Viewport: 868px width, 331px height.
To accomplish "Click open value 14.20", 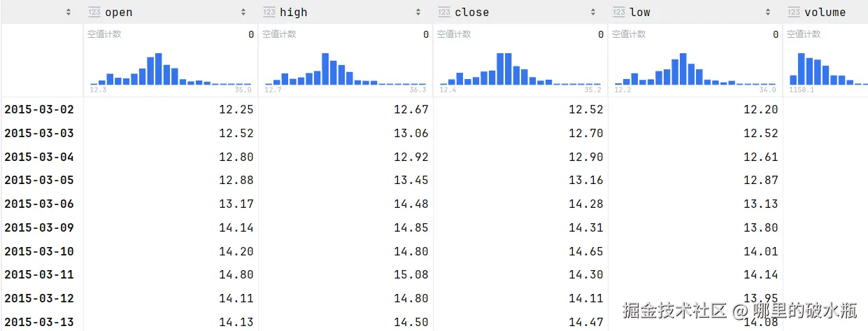I will point(236,251).
